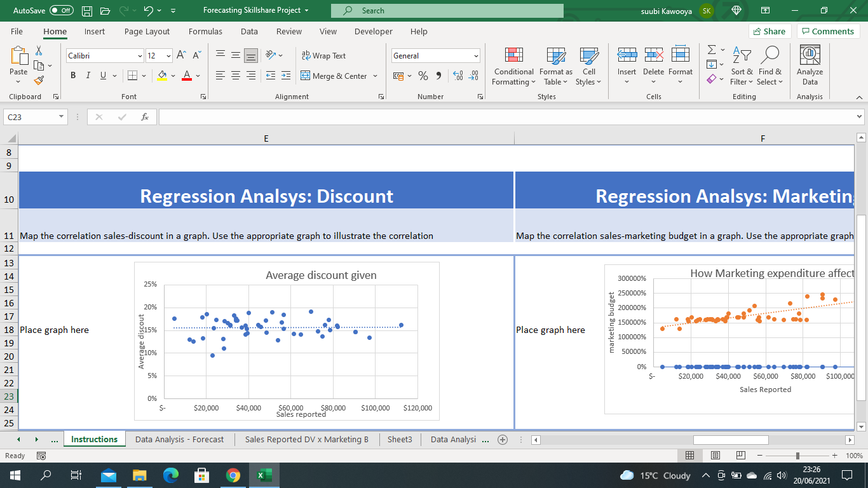This screenshot has height=488, width=868.
Task: Click Increase Decimal icon
Action: click(x=458, y=76)
